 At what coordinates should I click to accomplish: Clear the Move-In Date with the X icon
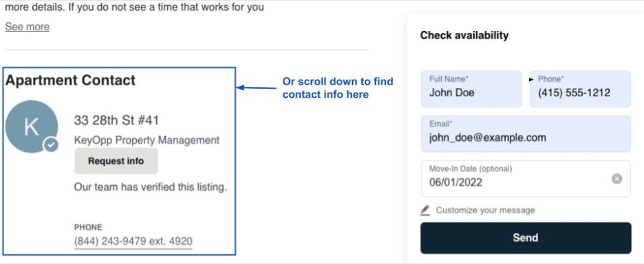pyautogui.click(x=617, y=179)
